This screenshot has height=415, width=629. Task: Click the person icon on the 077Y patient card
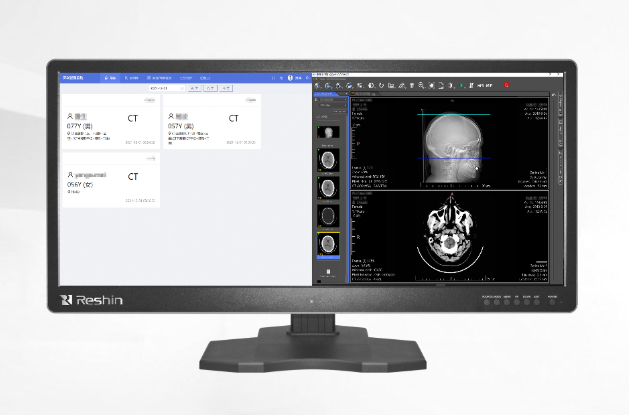[70, 117]
